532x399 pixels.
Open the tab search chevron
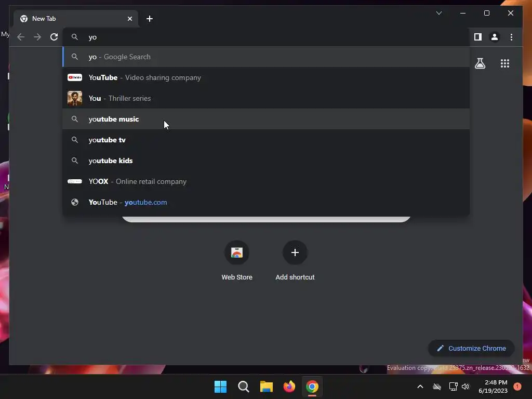click(x=438, y=13)
